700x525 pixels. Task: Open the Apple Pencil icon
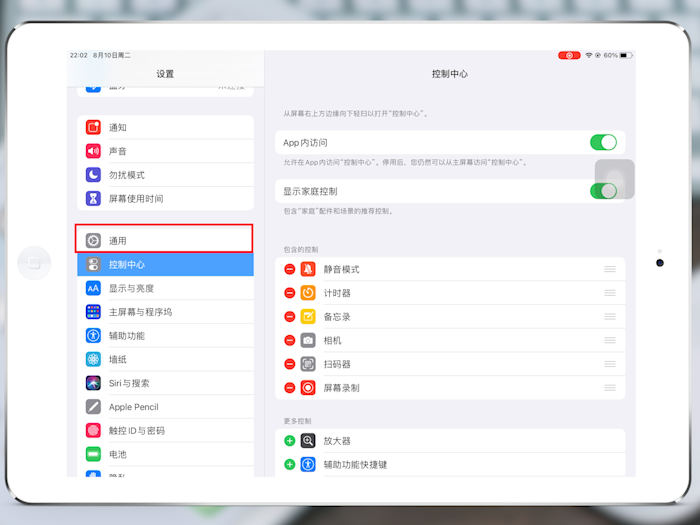[x=93, y=407]
